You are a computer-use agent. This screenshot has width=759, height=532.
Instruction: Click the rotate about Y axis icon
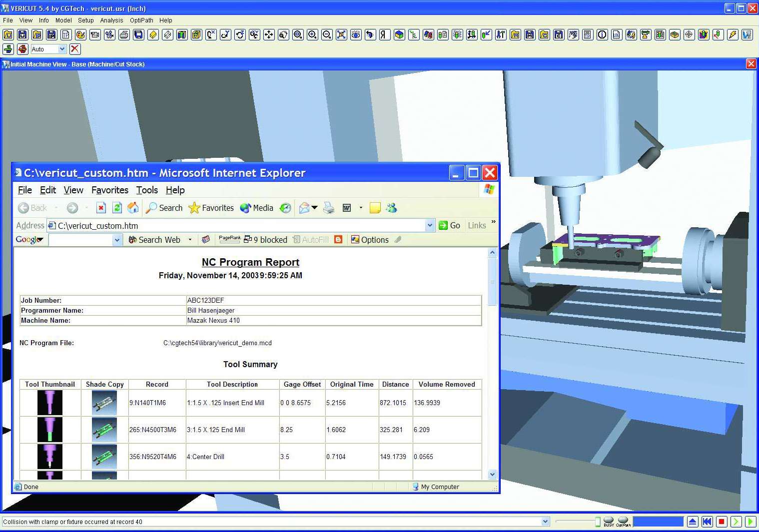coord(225,34)
